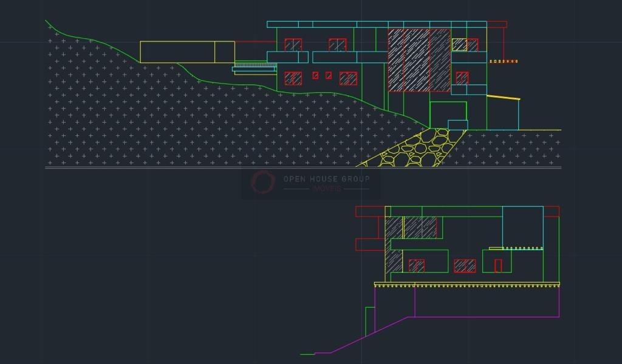
Task: Select the slanted yellow roof line at right
Action: [x=503, y=97]
